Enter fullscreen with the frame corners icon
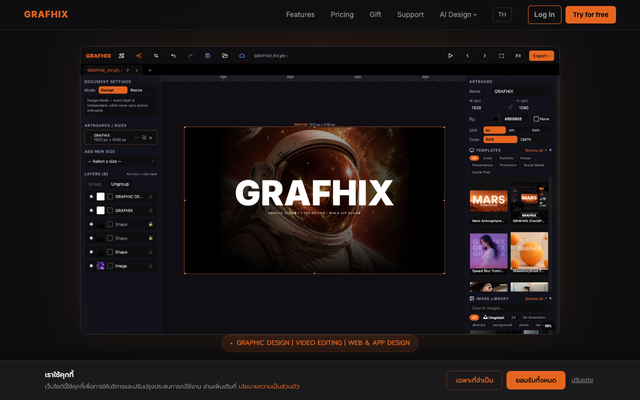This screenshot has width=640, height=400. (501, 56)
